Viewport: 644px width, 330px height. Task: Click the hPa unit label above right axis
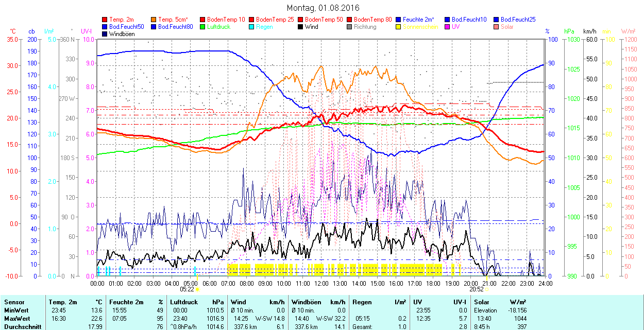[x=569, y=31]
